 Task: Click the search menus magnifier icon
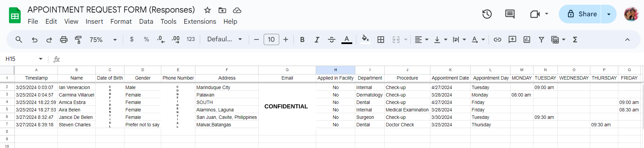[x=19, y=40]
